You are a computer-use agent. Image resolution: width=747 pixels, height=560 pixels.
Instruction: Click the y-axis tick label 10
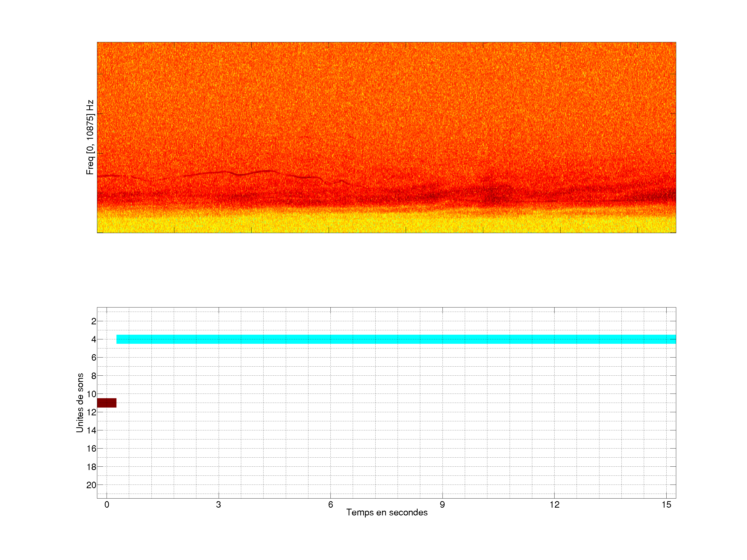91,394
